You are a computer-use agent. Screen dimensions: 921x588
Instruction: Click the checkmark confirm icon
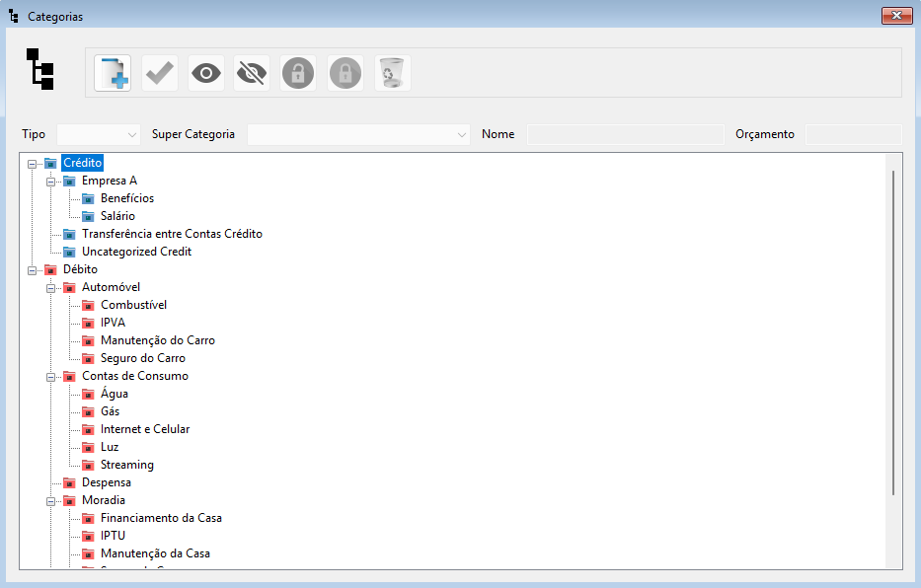click(160, 74)
